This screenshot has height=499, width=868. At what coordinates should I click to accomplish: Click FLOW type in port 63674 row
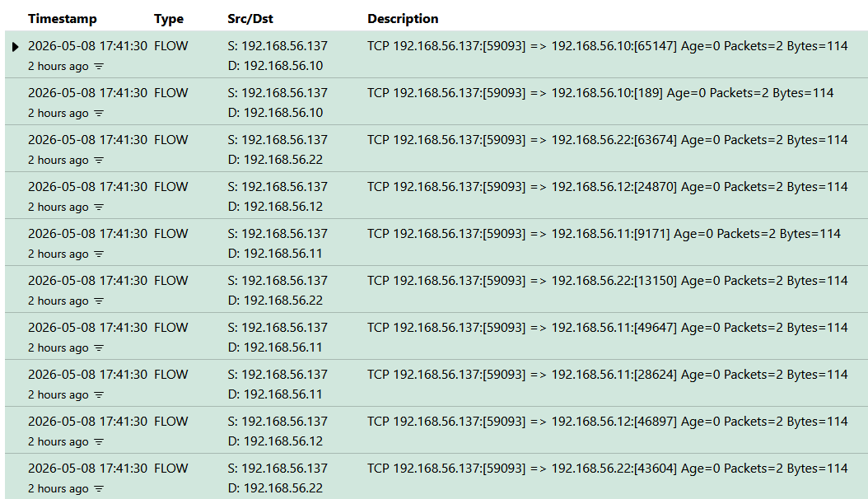pyautogui.click(x=171, y=140)
